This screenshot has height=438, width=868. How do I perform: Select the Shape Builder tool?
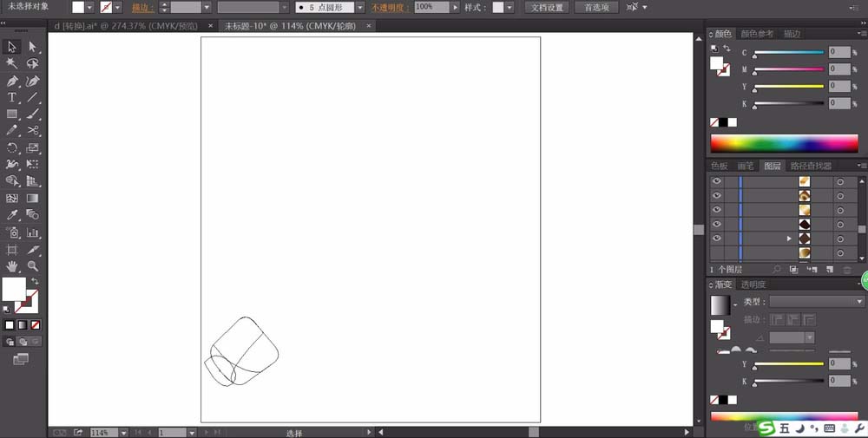pyautogui.click(x=12, y=181)
